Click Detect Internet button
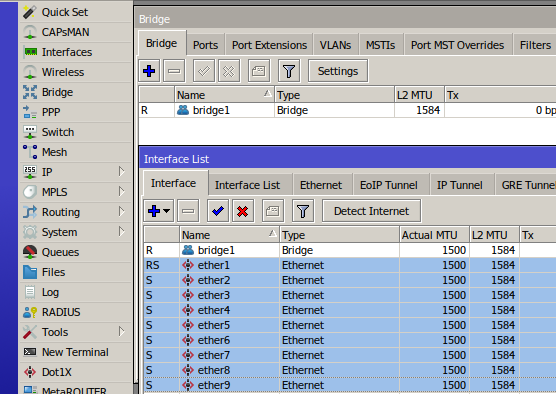Screen dimensions: 556x394 pos(372,211)
